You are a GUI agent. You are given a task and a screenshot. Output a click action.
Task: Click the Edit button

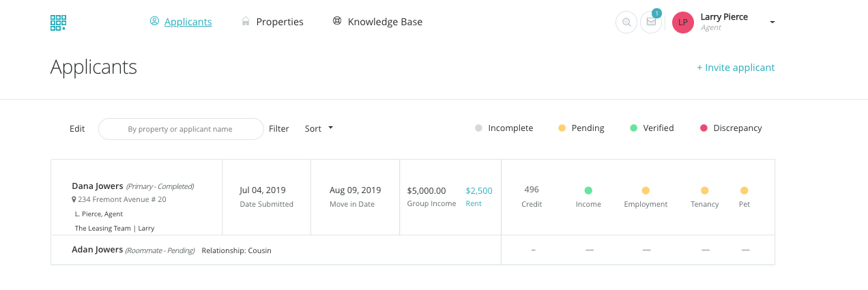point(77,128)
